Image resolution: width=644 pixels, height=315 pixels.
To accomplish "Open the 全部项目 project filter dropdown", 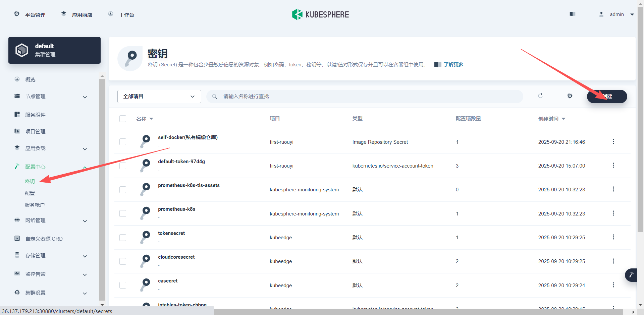I will pos(159,97).
